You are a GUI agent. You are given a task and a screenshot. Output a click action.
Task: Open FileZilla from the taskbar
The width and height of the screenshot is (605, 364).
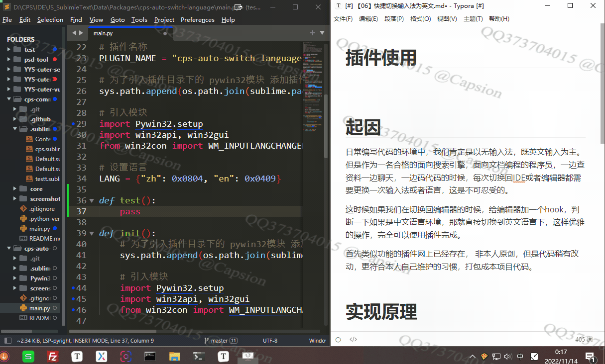pos(53,356)
